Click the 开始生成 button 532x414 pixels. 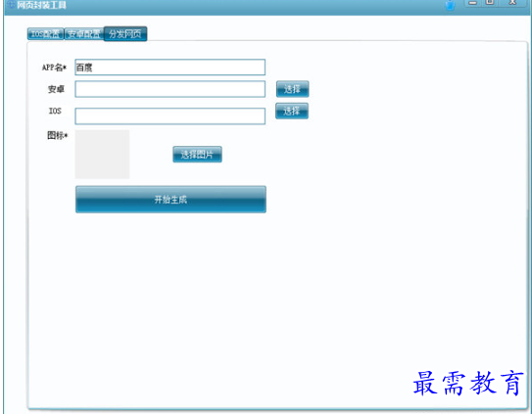170,200
